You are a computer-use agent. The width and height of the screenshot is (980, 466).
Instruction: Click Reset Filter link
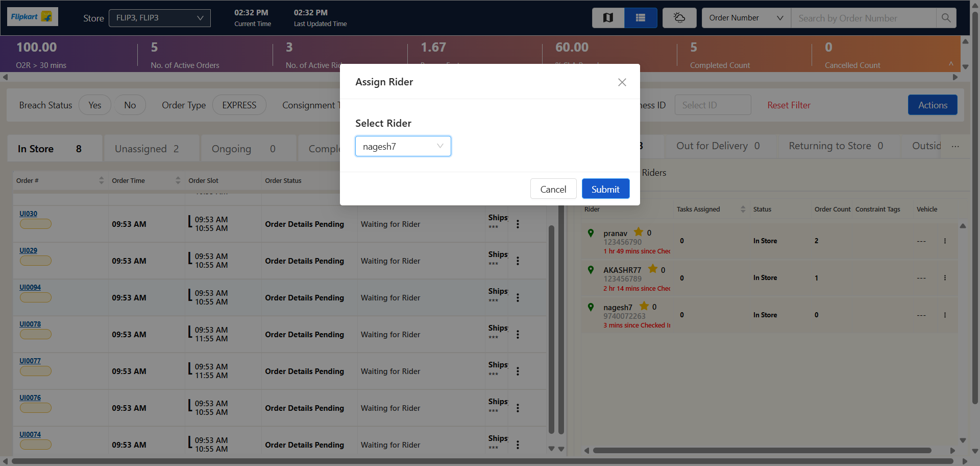click(789, 105)
